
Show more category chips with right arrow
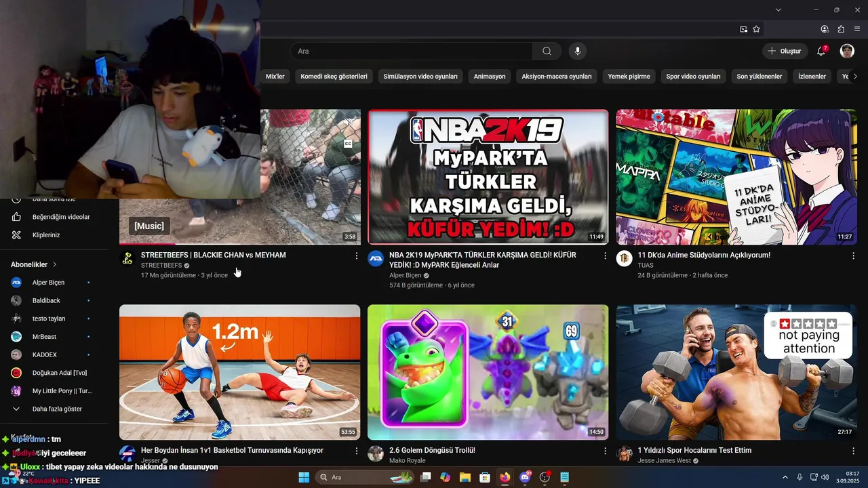click(x=855, y=77)
